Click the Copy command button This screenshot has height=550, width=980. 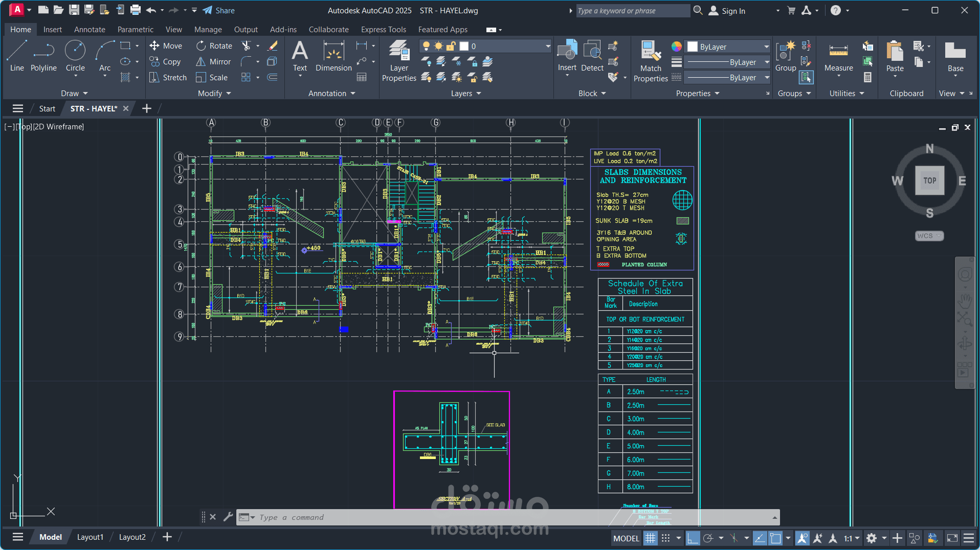tap(165, 62)
